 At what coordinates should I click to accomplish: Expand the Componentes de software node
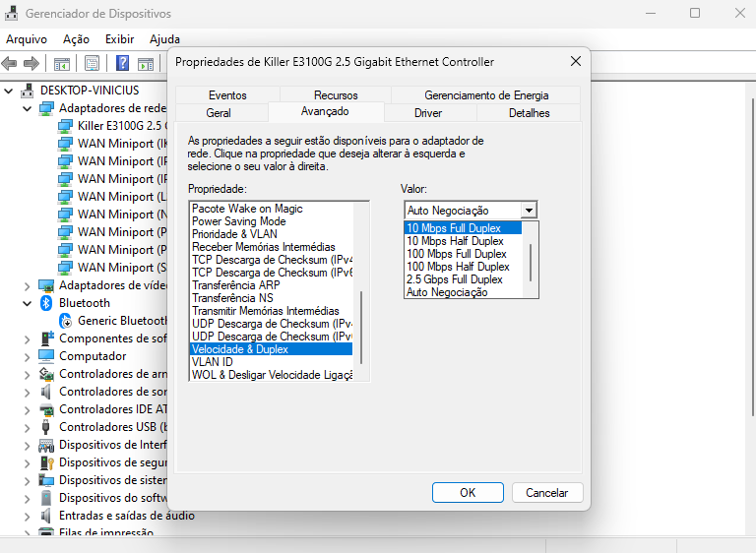click(27, 338)
